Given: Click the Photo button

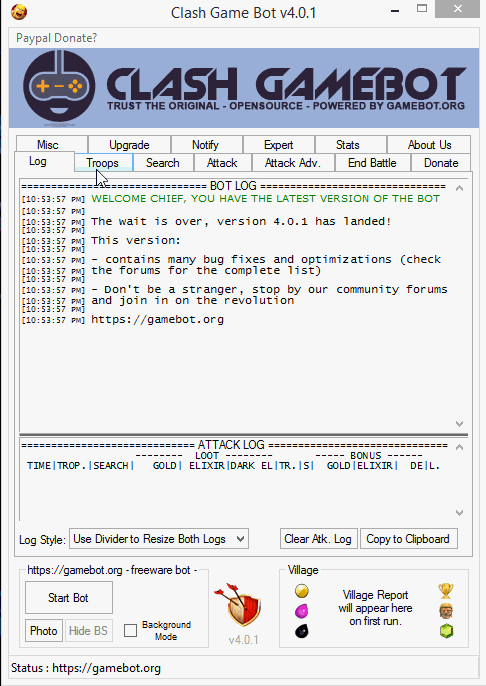Looking at the screenshot, I should coord(44,630).
